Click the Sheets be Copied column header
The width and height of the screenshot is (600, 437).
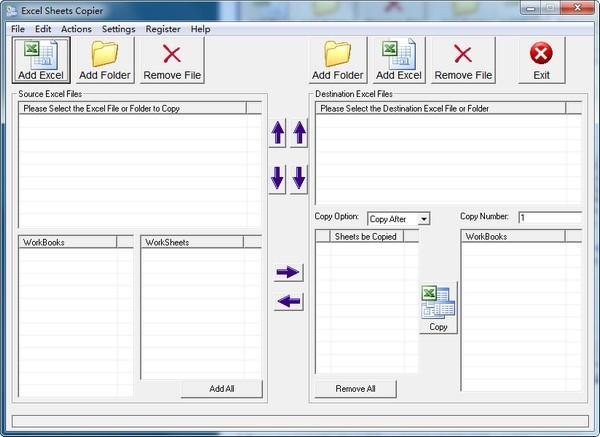(x=365, y=237)
